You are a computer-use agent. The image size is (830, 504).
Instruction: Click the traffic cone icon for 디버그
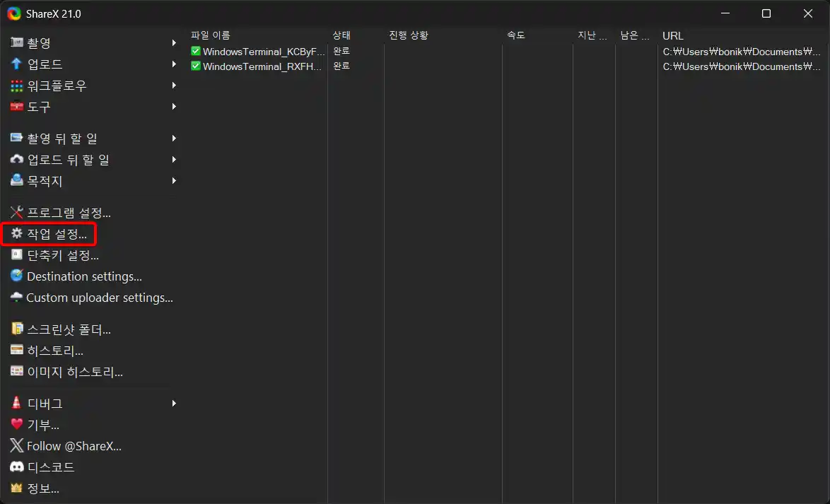pyautogui.click(x=17, y=403)
